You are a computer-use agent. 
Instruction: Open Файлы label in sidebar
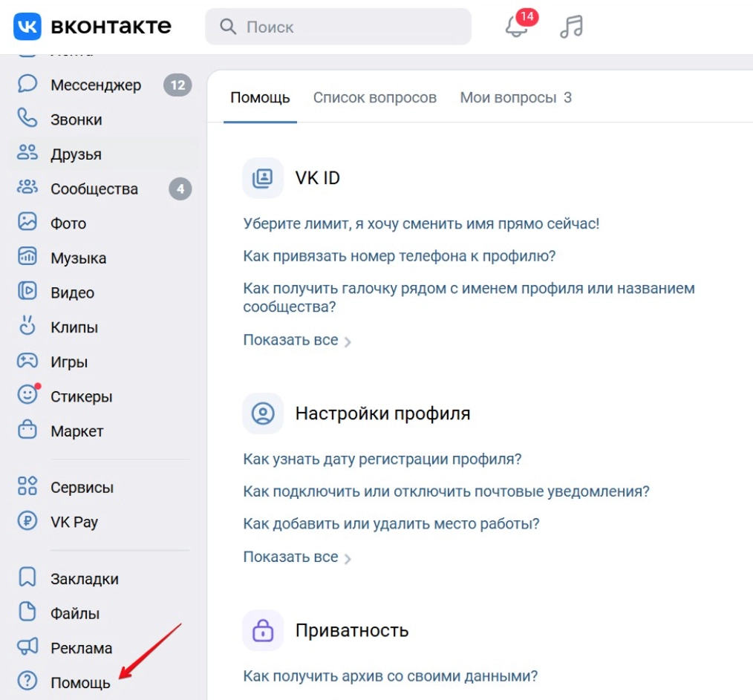(x=75, y=613)
